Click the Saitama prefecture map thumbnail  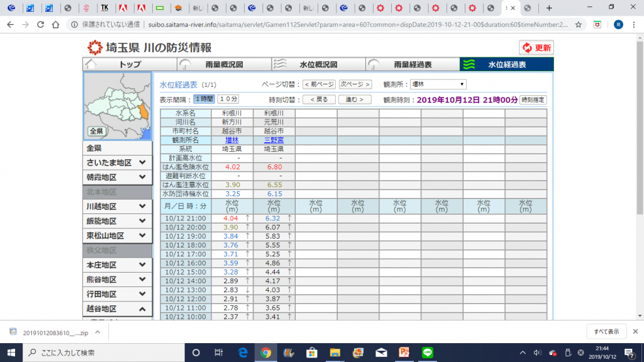pos(117,102)
